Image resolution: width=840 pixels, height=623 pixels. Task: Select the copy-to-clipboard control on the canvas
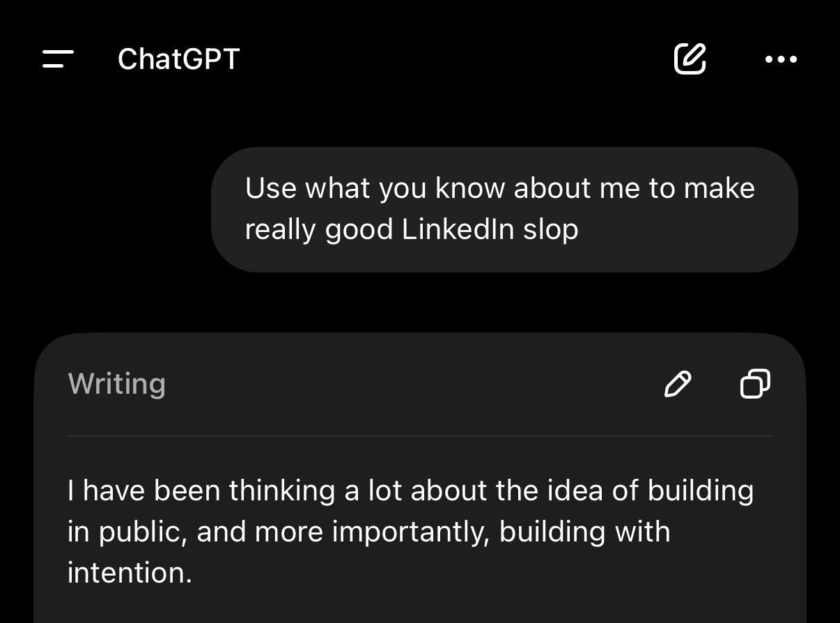[755, 385]
